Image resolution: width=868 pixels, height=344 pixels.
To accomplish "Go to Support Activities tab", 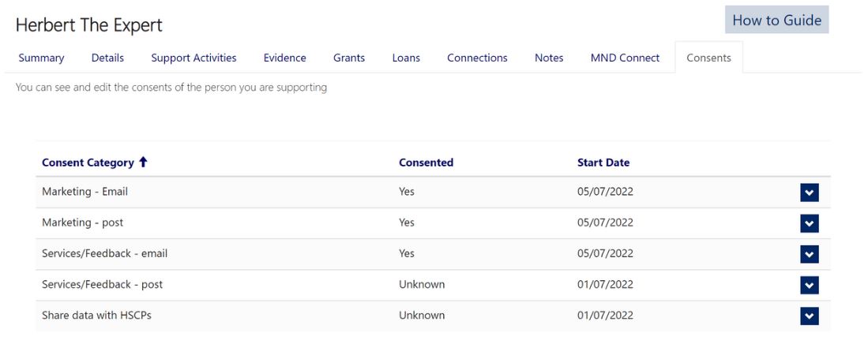I will [194, 58].
